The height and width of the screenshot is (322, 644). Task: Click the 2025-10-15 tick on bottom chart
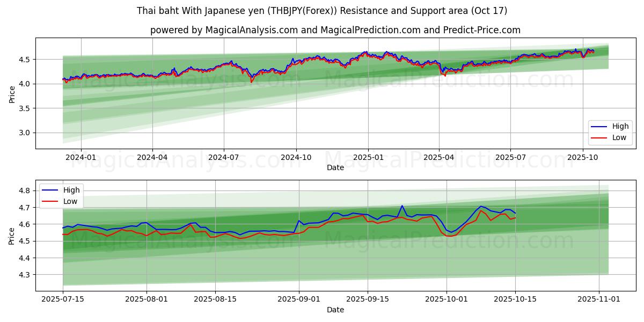click(x=515, y=299)
